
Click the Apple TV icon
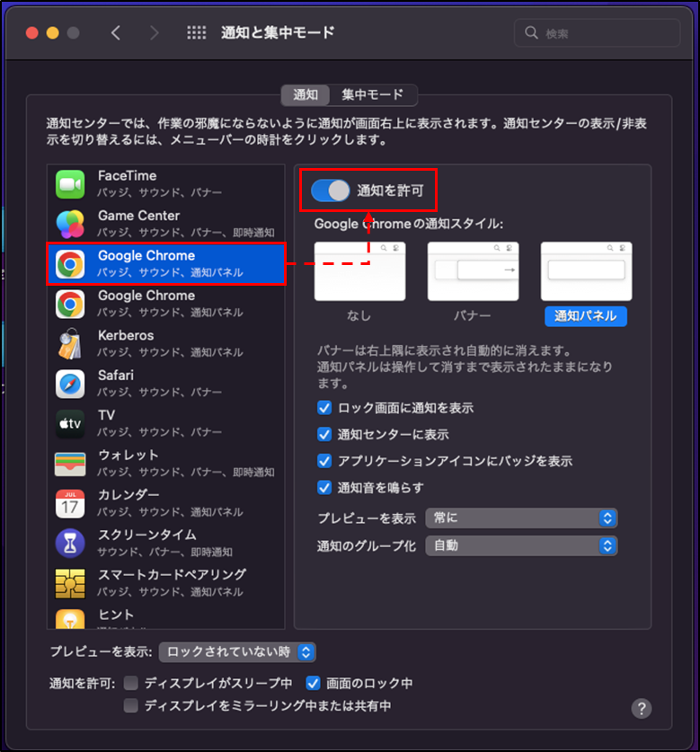70,423
